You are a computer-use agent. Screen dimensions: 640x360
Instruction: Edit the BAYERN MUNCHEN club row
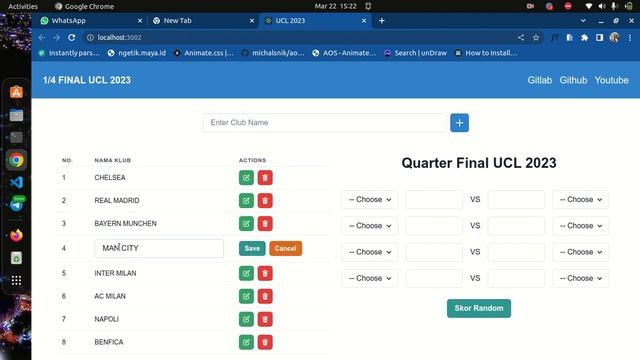click(246, 224)
